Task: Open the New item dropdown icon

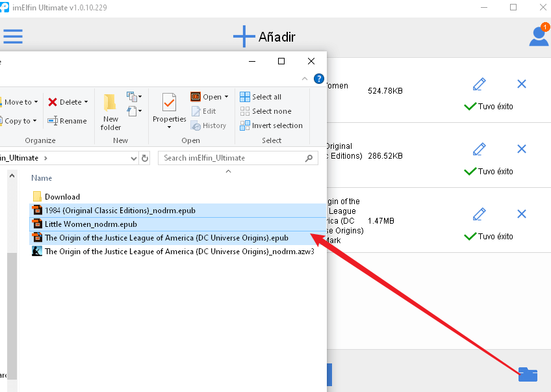Action: [134, 96]
